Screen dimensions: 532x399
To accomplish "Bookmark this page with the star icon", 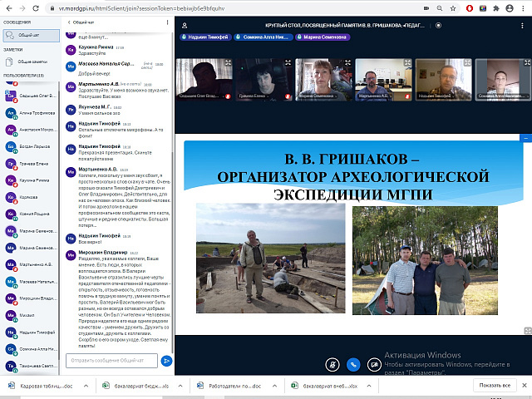I will point(453,8).
